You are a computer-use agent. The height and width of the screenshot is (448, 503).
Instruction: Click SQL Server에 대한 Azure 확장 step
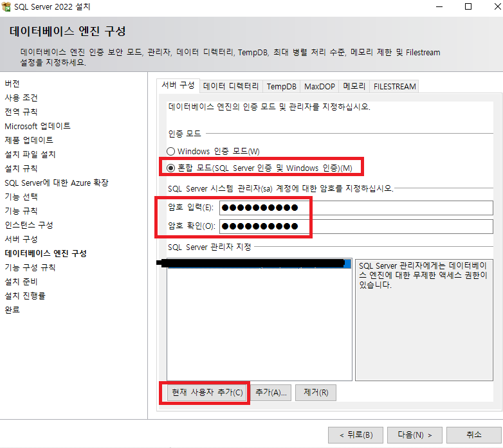click(x=57, y=183)
